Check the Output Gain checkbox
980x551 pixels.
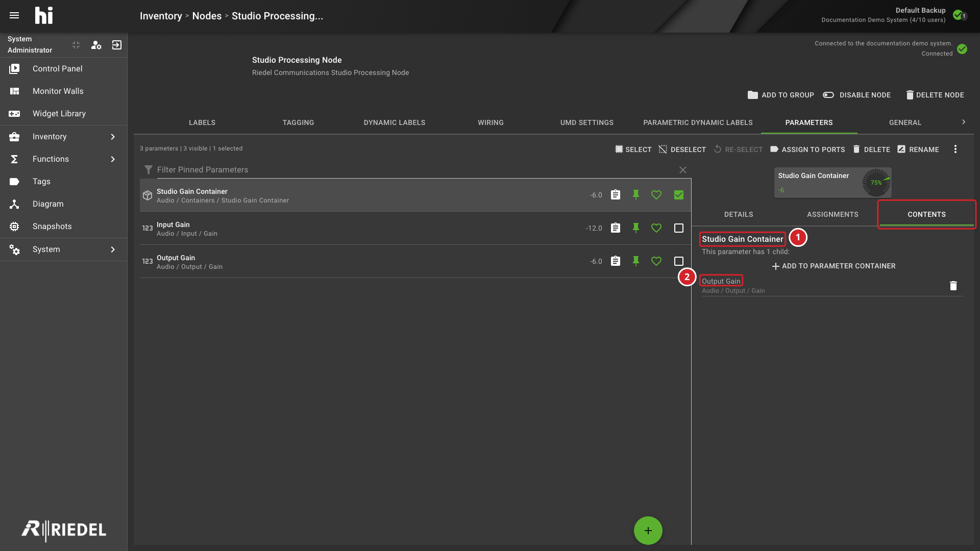click(679, 261)
